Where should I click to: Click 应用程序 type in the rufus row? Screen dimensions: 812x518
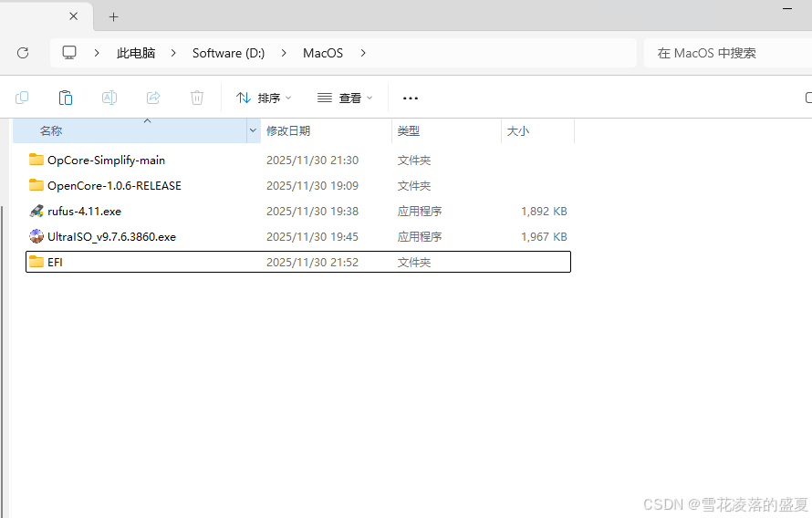point(420,212)
